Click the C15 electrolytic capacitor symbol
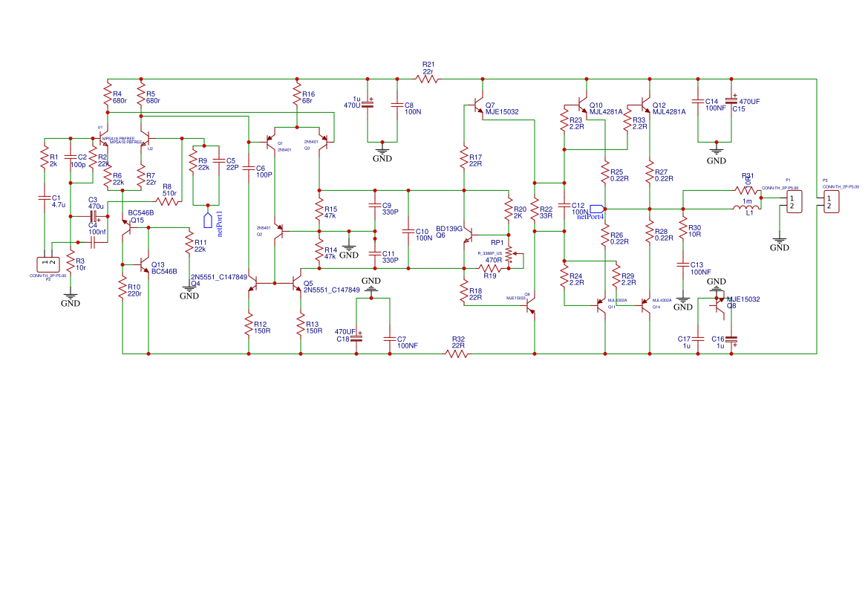The height and width of the screenshot is (615, 868). pyautogui.click(x=731, y=101)
